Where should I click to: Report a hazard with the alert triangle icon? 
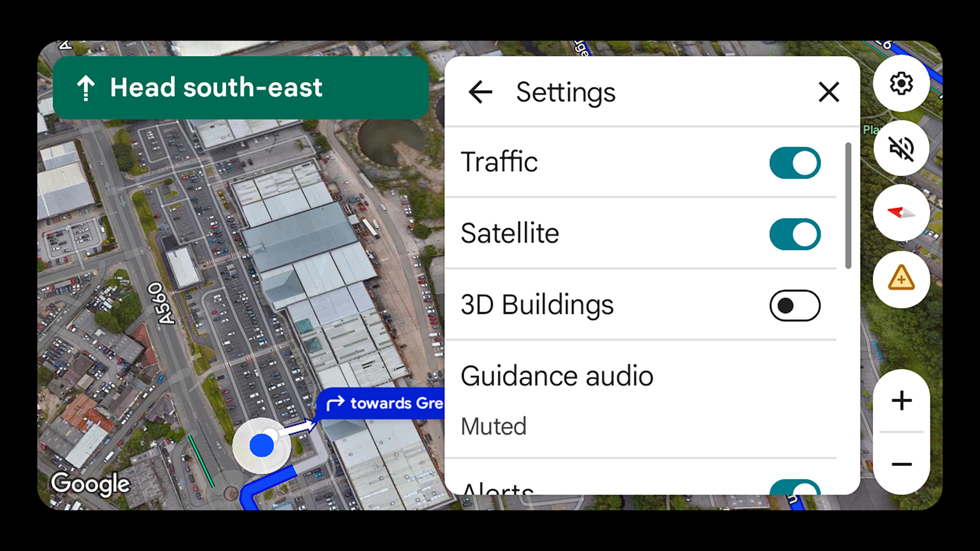pos(902,279)
